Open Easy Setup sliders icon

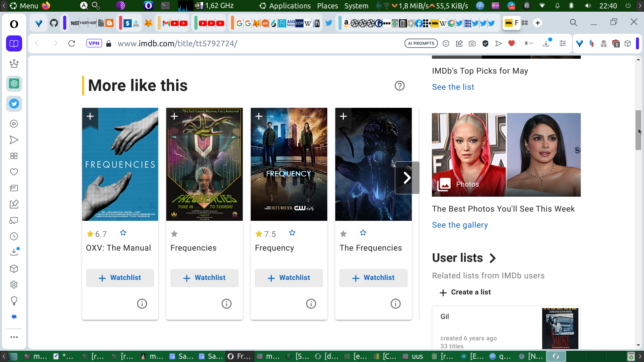[x=563, y=43]
